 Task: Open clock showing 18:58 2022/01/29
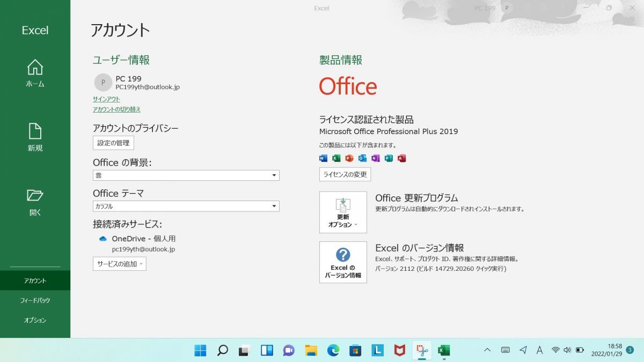pos(606,350)
